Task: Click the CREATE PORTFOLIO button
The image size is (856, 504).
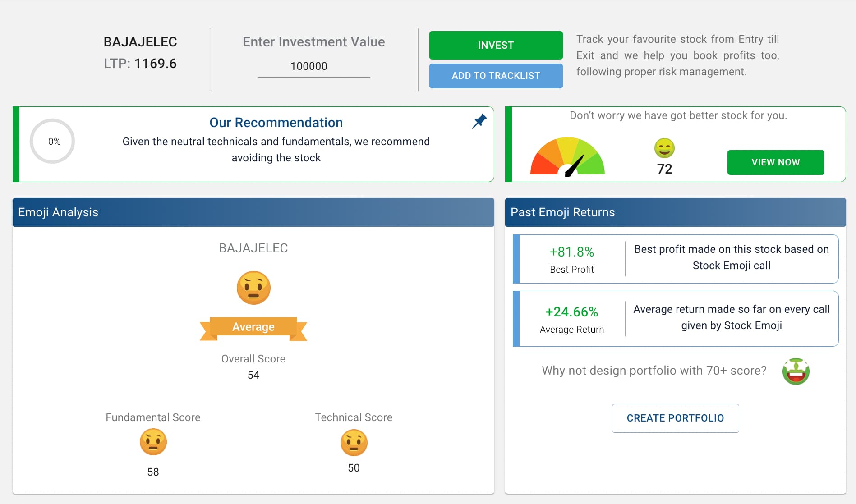Action: 675,418
